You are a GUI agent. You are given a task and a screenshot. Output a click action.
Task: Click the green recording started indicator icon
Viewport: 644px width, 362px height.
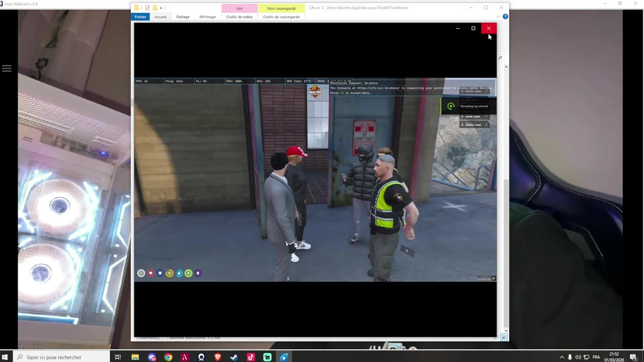click(451, 106)
